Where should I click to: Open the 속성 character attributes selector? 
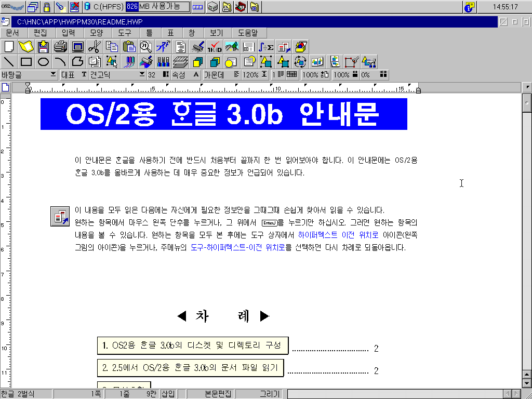pyautogui.click(x=185, y=75)
